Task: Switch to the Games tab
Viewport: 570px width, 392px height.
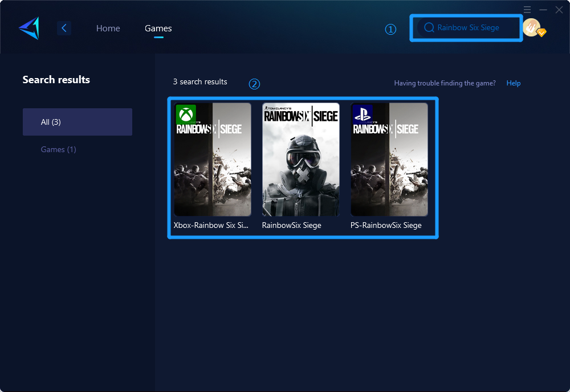Action: coord(158,28)
